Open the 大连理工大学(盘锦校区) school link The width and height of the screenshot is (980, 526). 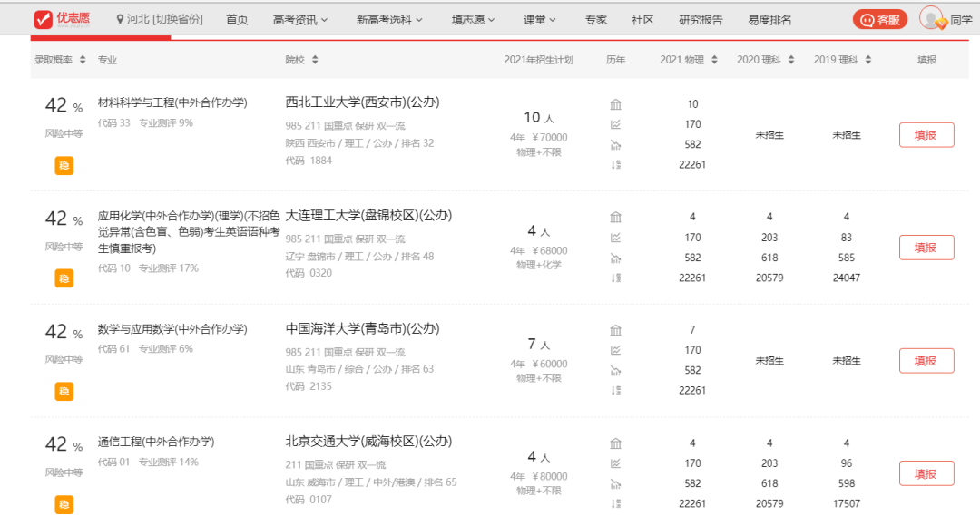tap(368, 216)
